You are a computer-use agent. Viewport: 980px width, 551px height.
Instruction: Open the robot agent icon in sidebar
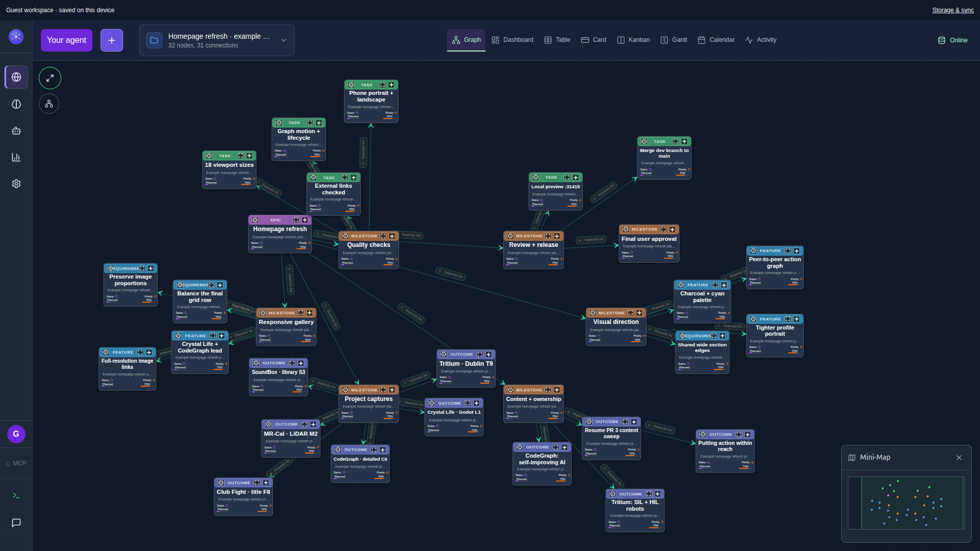coord(16,131)
